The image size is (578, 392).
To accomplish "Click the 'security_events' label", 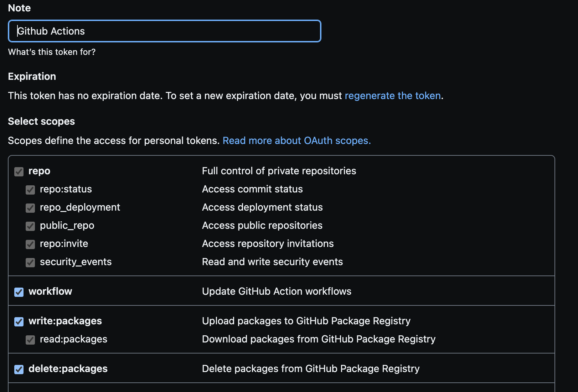I will point(76,262).
